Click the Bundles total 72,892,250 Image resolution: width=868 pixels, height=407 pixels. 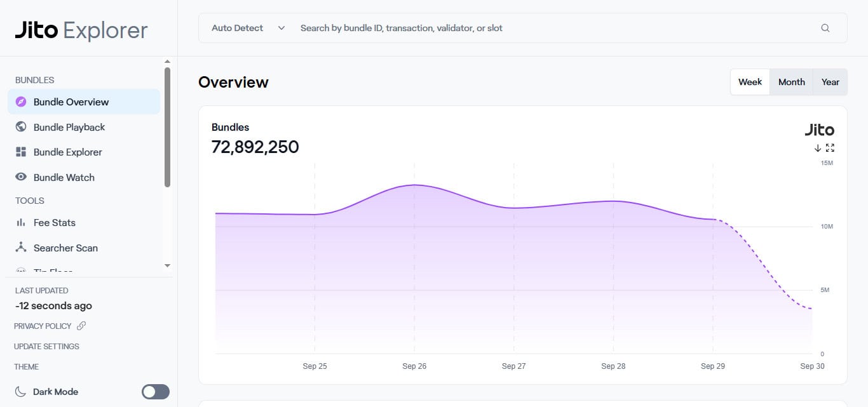(255, 147)
